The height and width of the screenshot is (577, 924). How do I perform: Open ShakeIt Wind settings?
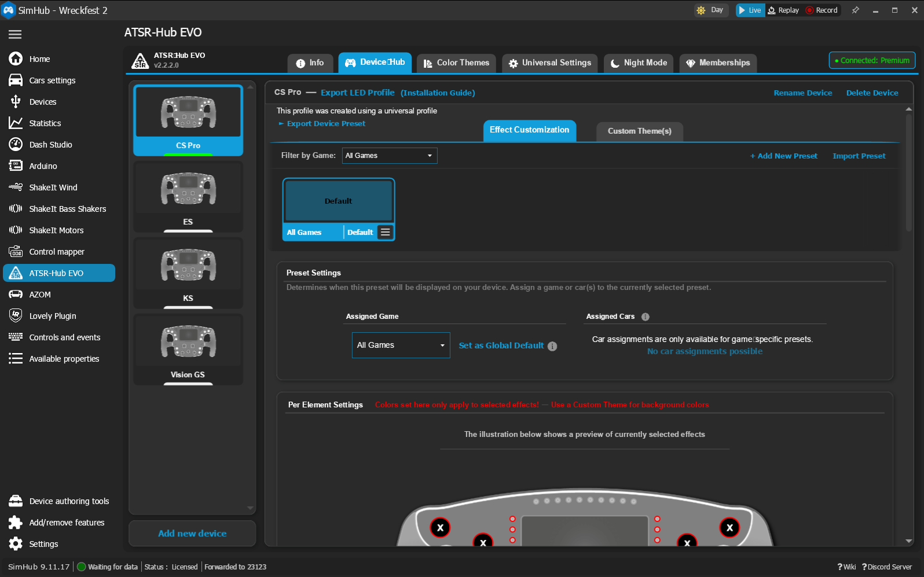point(53,188)
